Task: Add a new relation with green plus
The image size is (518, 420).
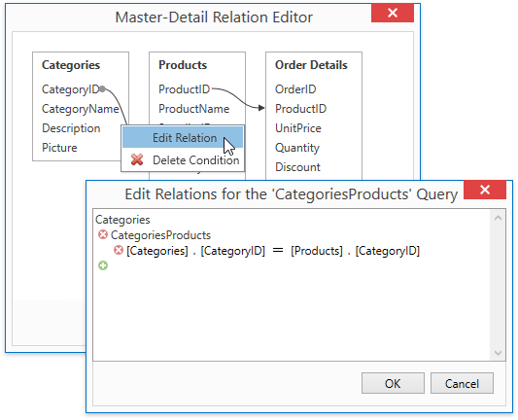Action: [x=103, y=265]
